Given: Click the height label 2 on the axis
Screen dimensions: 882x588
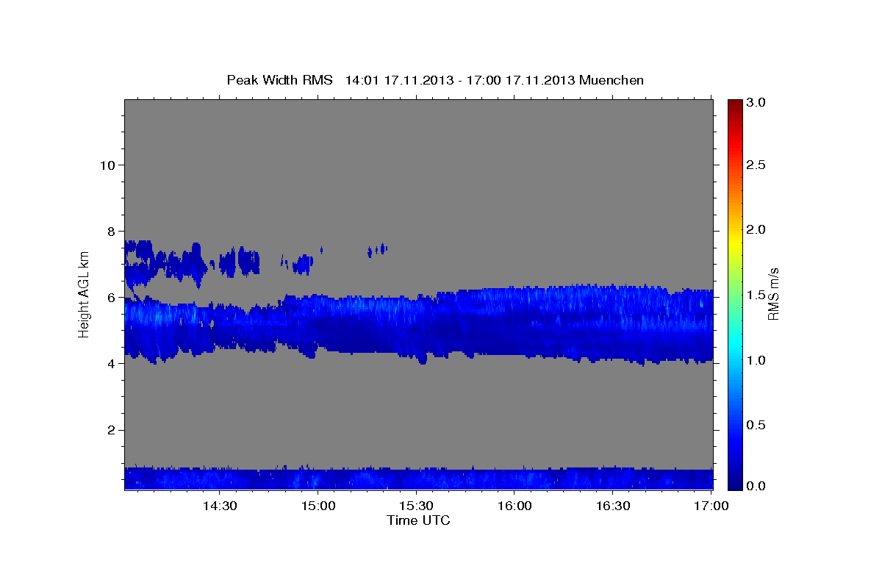Looking at the screenshot, I should (110, 430).
